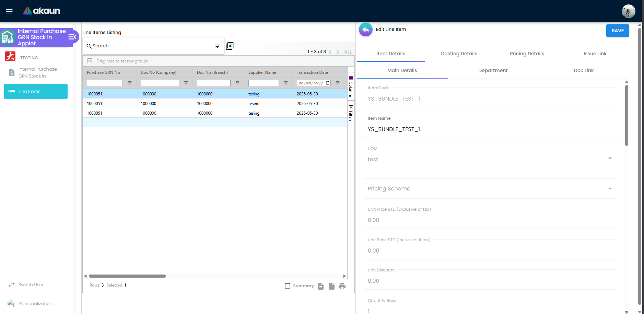
Task: Export grid with second file icon
Action: [x=332, y=286]
